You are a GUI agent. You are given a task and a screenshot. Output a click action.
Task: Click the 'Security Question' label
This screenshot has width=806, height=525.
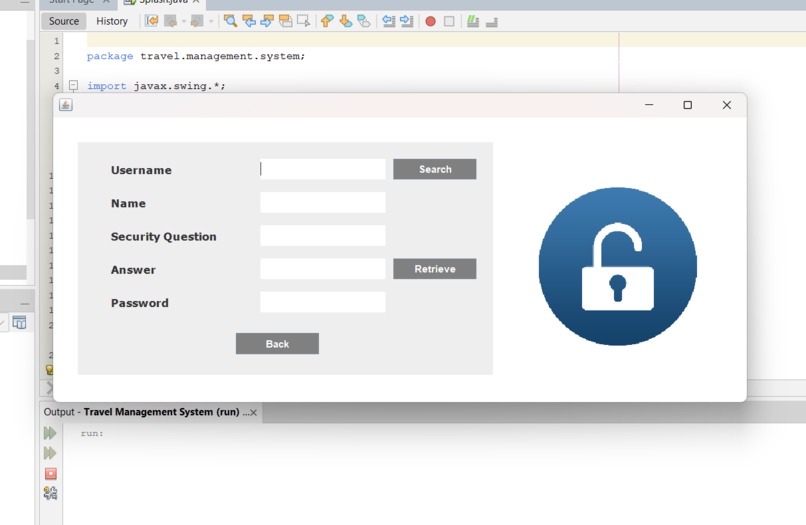(163, 237)
